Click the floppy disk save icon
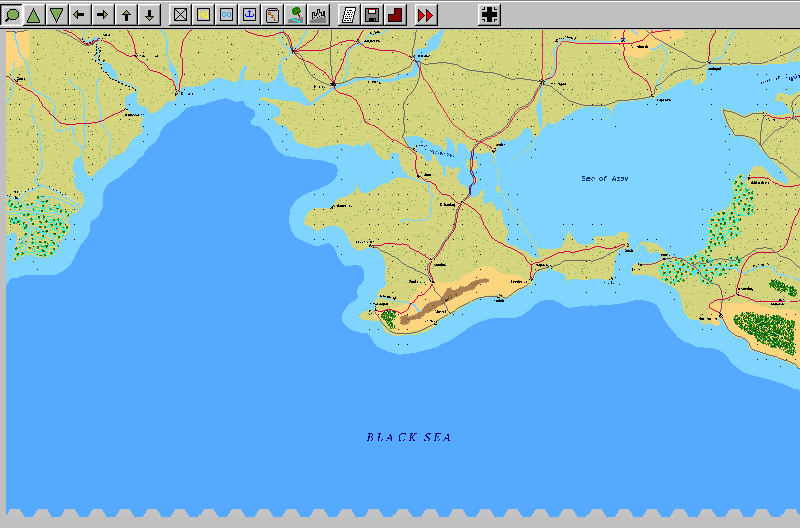 click(371, 15)
